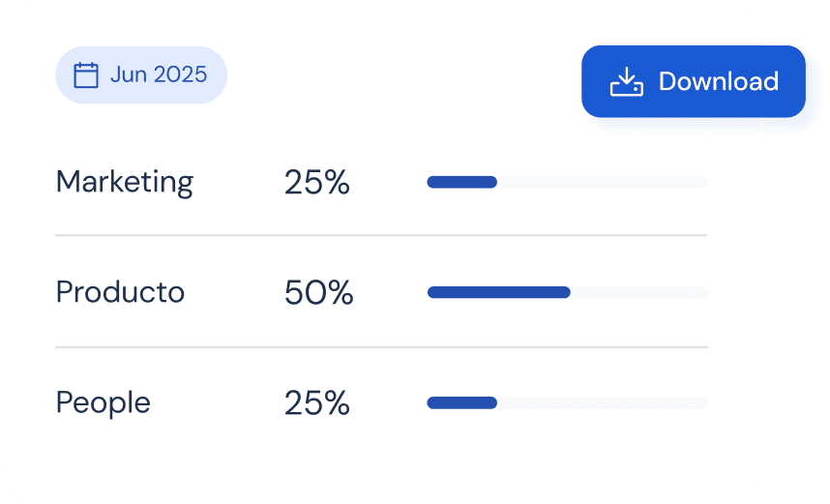Click the divider between Producto and People
830x504 pixels.
click(381, 346)
